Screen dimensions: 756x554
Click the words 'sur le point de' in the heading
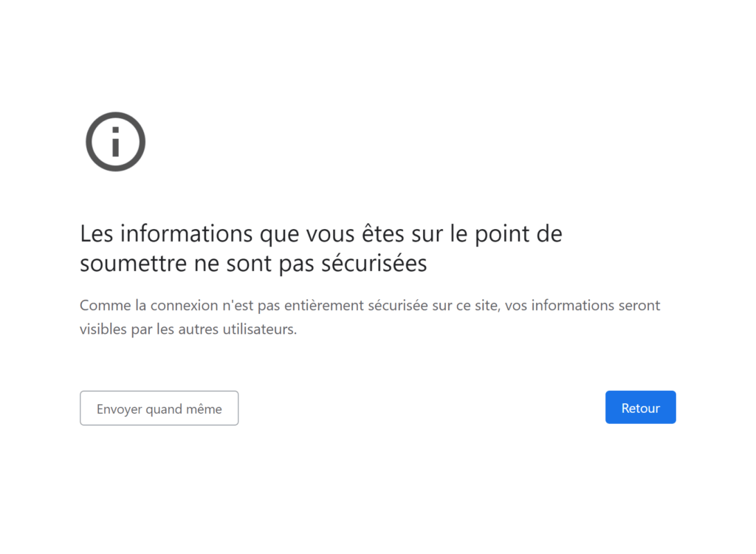[x=487, y=234]
